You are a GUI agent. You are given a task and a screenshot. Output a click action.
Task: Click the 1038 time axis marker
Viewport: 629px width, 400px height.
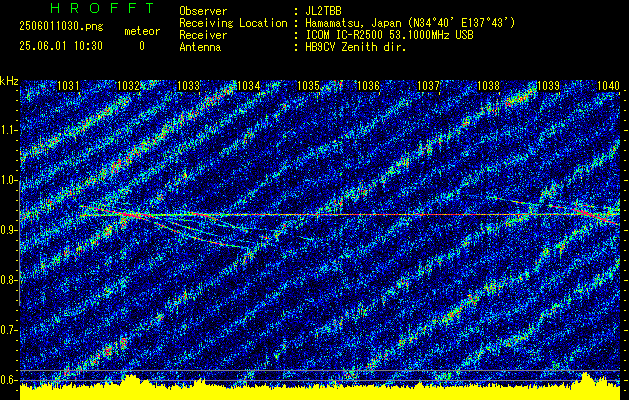pyautogui.click(x=488, y=86)
